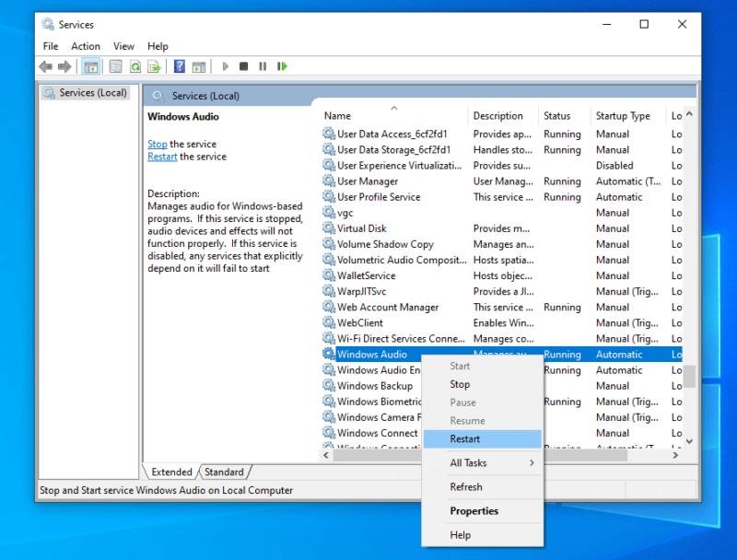Choose Help in the context menu
Image resolution: width=737 pixels, height=560 pixels.
[482, 534]
